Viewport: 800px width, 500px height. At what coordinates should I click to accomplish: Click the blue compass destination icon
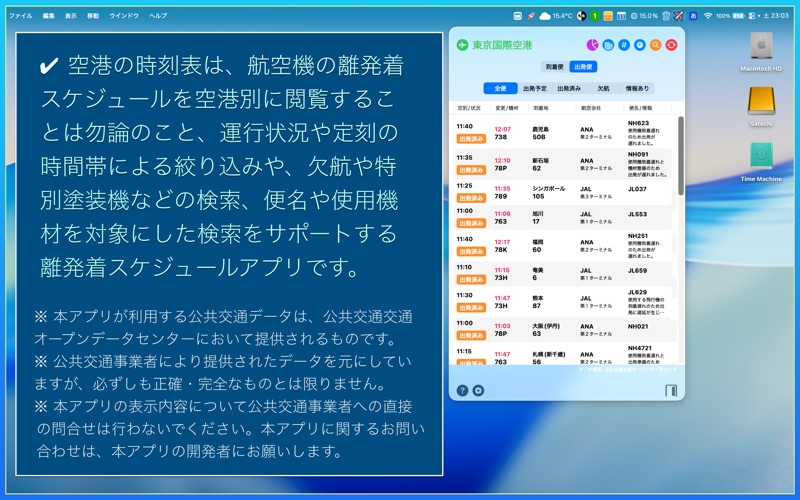640,45
